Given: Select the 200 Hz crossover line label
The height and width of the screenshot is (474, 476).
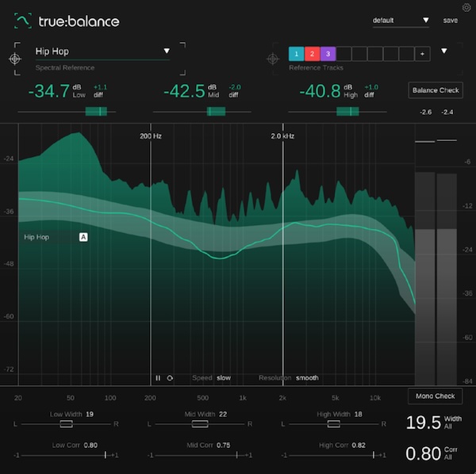Looking at the screenshot, I should [x=151, y=136].
